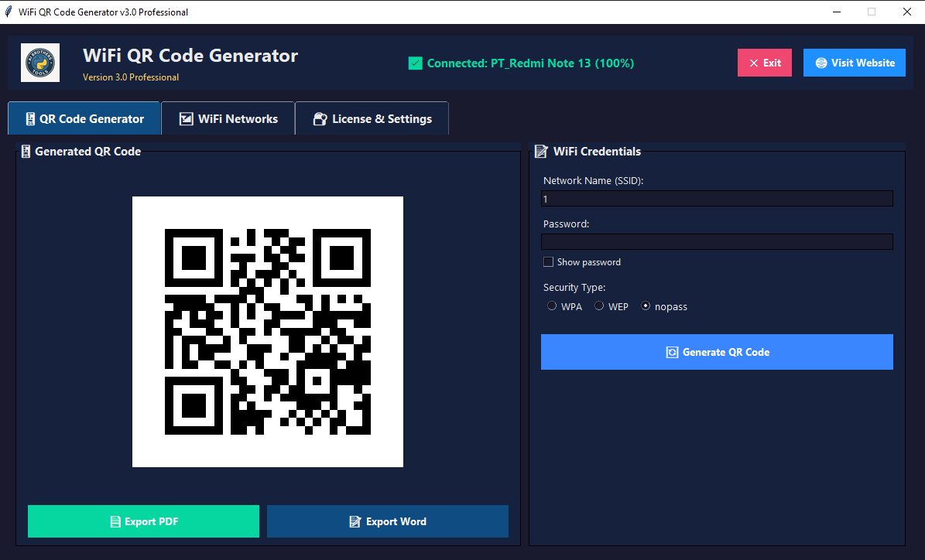The image size is (925, 560).
Task: Minimize the application window
Action: click(837, 12)
